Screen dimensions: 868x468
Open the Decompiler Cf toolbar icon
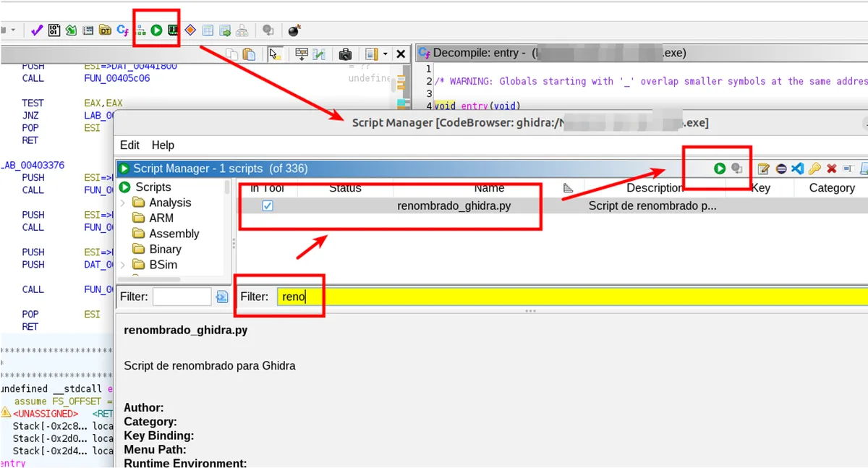123,30
